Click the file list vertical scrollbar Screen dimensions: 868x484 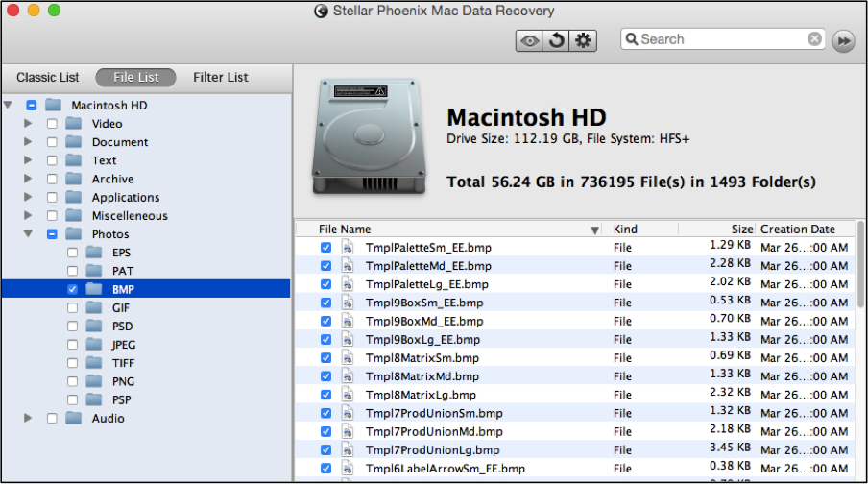coord(861,265)
